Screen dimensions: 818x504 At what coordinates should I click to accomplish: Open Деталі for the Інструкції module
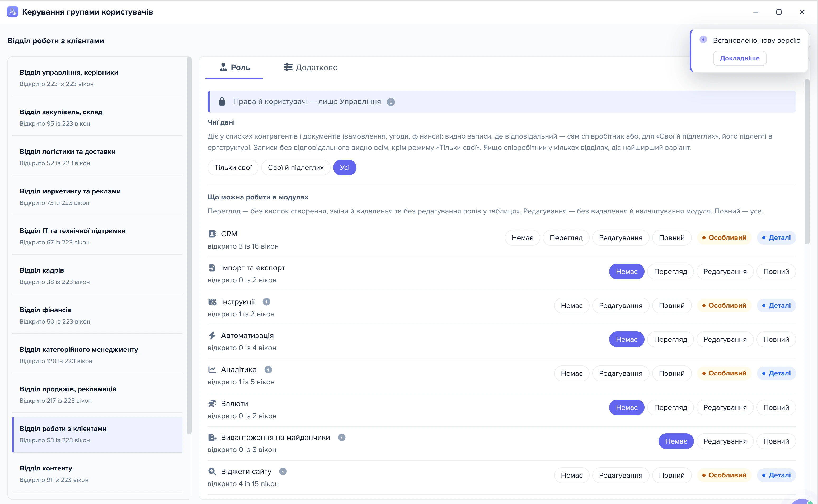point(776,306)
